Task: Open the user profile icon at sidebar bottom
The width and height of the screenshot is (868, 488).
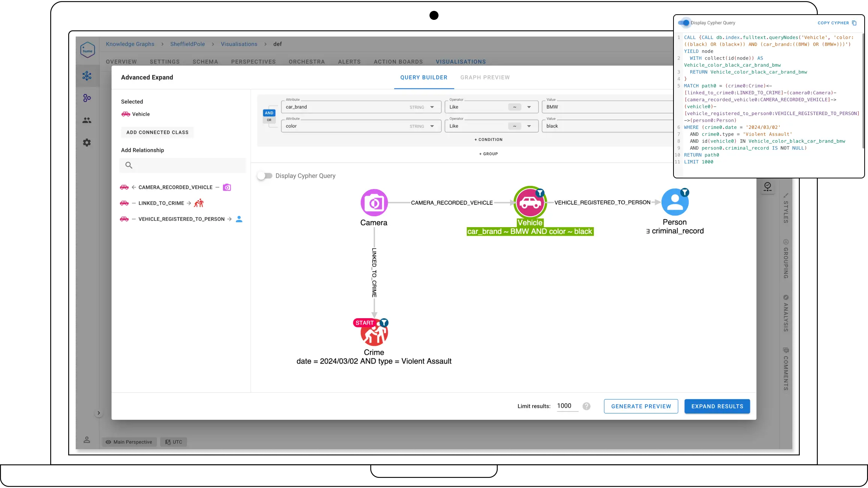Action: click(87, 440)
